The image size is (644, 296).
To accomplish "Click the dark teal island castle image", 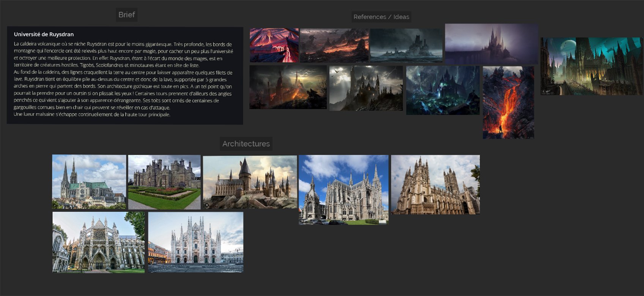I will point(406,45).
